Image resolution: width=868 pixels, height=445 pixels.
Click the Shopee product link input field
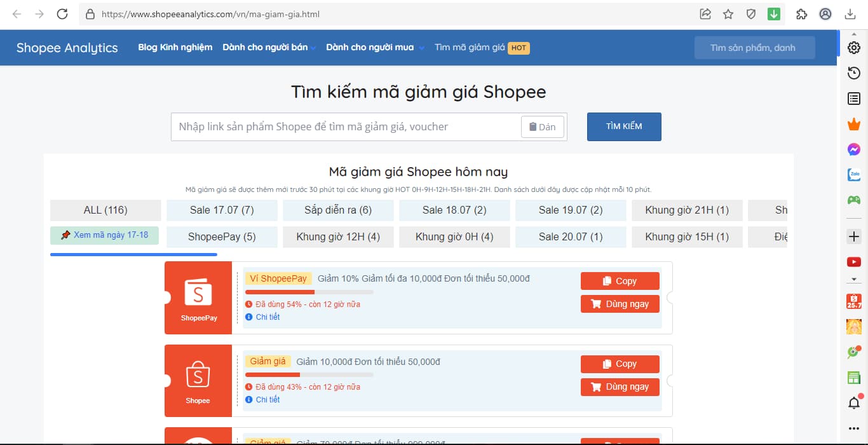click(346, 127)
